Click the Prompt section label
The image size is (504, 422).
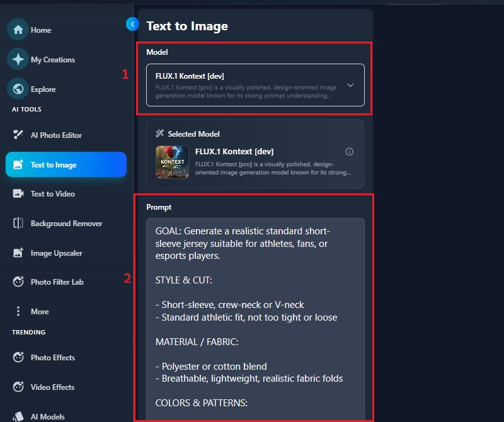tap(159, 207)
